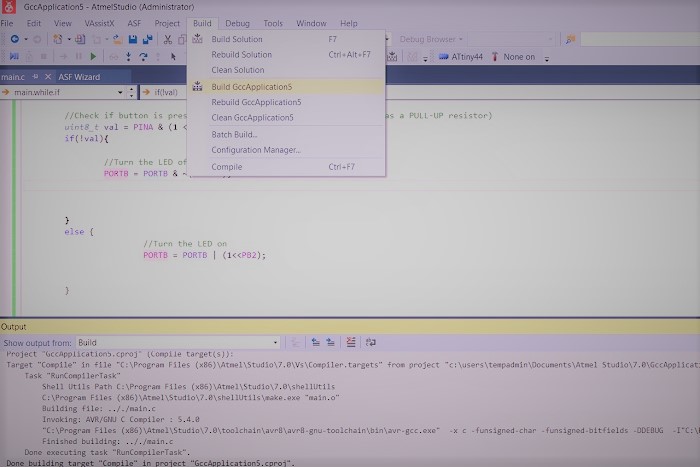Open the VAssistX menu
This screenshot has width=700, height=467.
point(100,23)
